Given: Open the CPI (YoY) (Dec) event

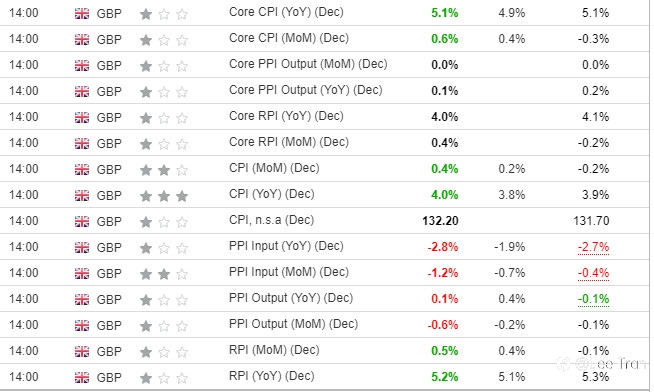Looking at the screenshot, I should click(272, 194).
